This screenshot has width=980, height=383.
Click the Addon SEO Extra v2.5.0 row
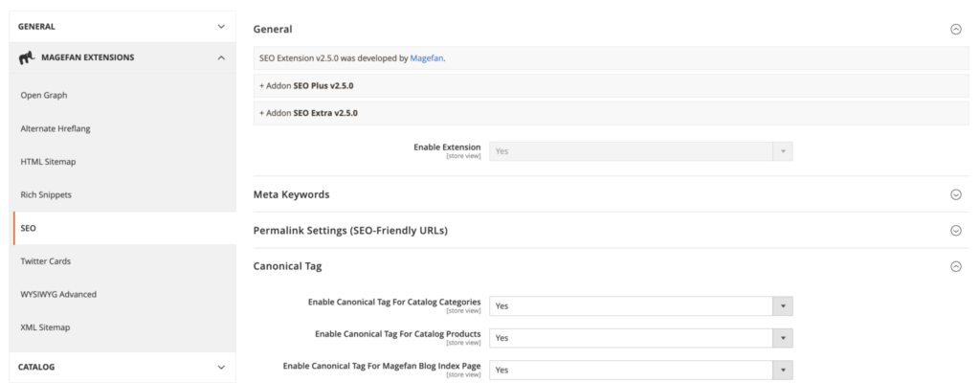611,113
